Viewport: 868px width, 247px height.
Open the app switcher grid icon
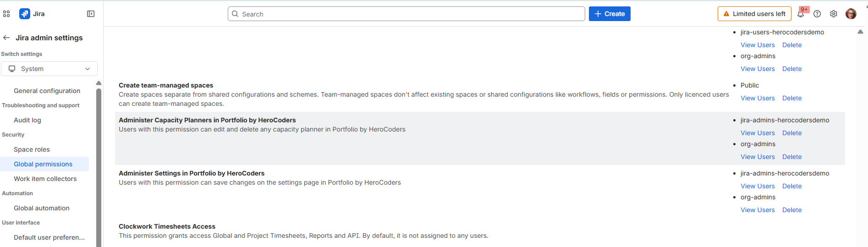[x=6, y=14]
